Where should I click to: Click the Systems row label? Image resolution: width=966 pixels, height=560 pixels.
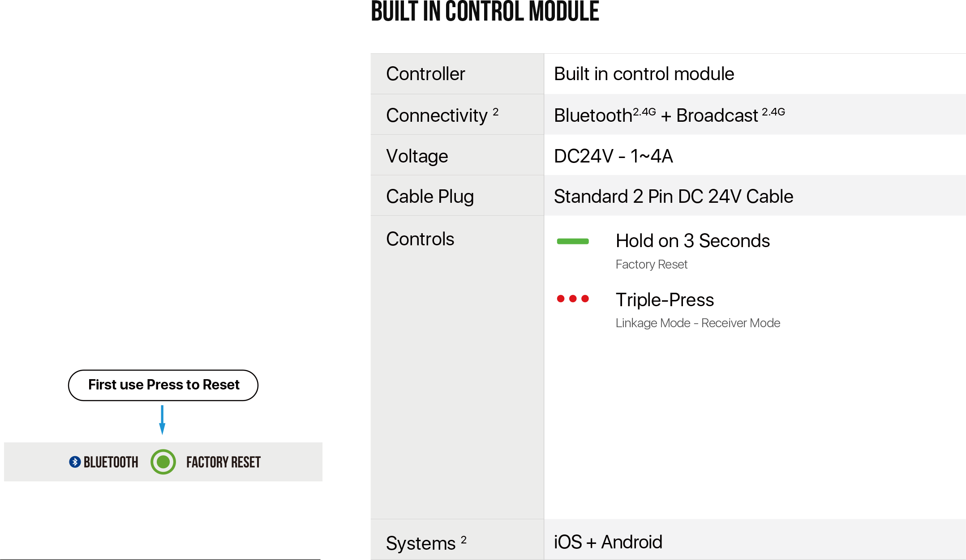pos(421,543)
